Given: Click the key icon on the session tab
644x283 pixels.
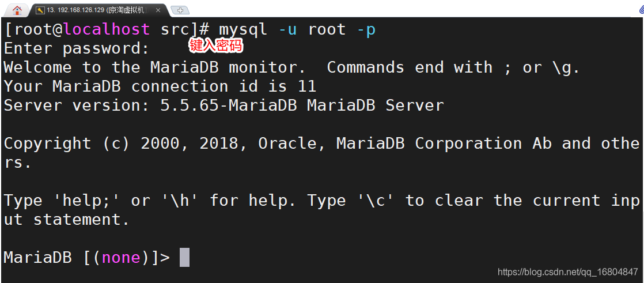Looking at the screenshot, I should [40, 10].
